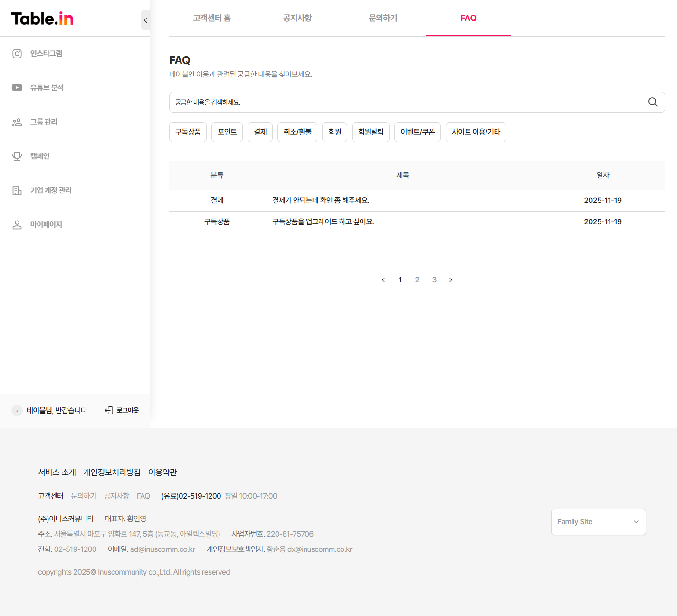This screenshot has width=677, height=616.
Task: Click the campaign trophy icon
Action: click(x=17, y=156)
